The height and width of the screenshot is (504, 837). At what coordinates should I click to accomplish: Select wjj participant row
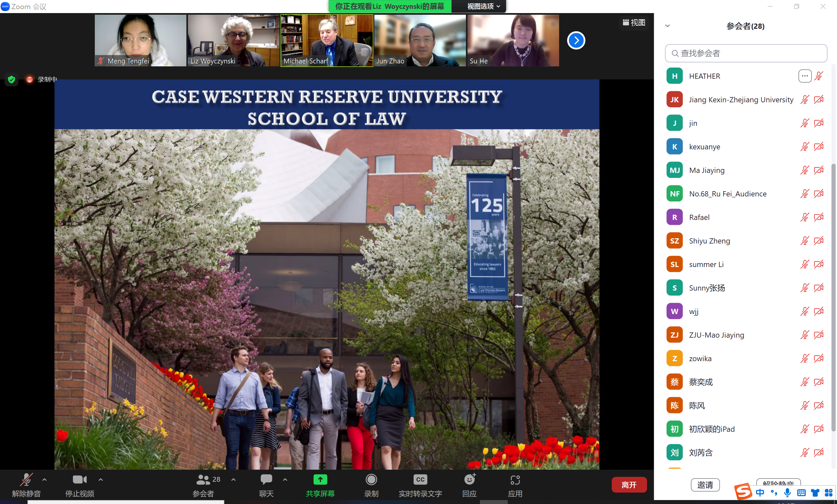point(745,311)
